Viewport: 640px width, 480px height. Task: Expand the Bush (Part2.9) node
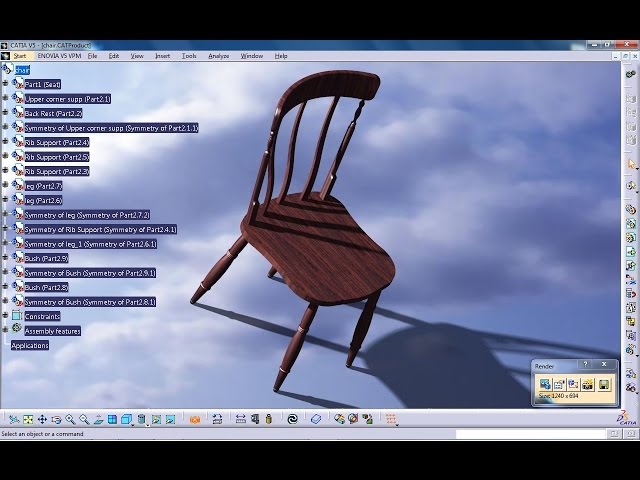pos(5,257)
